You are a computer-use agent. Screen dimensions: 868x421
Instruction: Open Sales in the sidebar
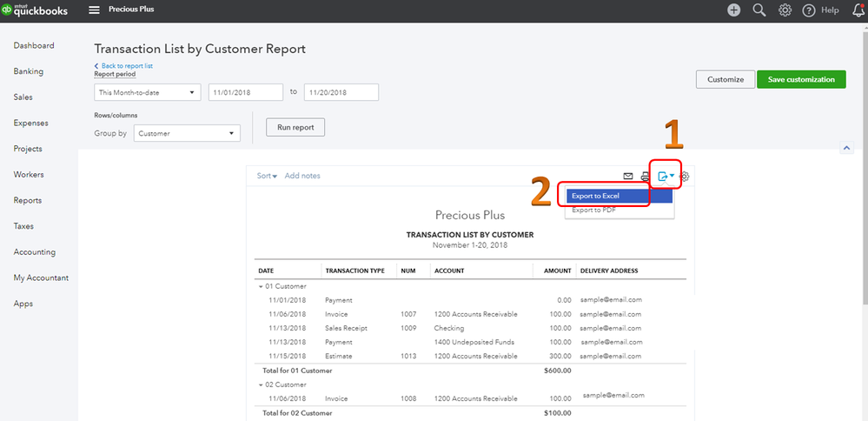23,97
